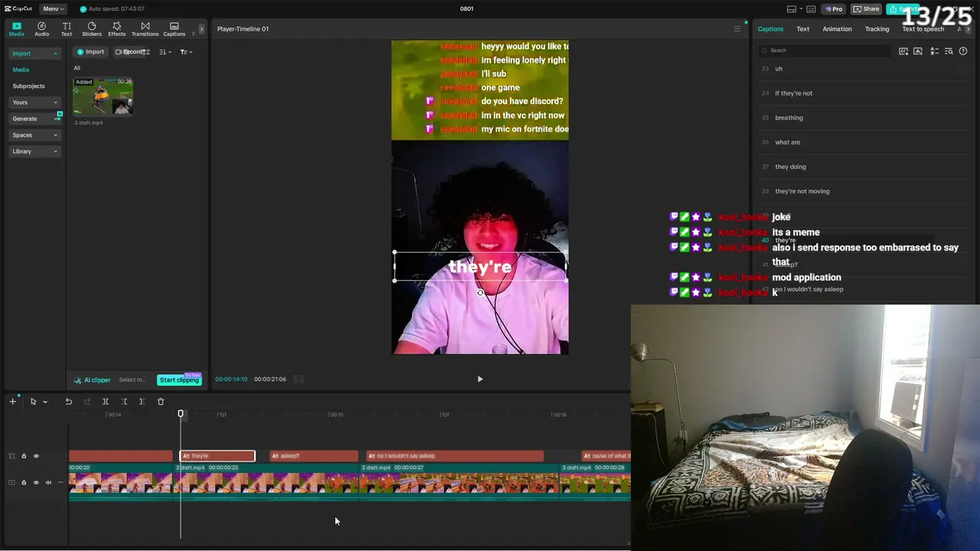Choose the selection pointer tool in timeline

coord(33,402)
